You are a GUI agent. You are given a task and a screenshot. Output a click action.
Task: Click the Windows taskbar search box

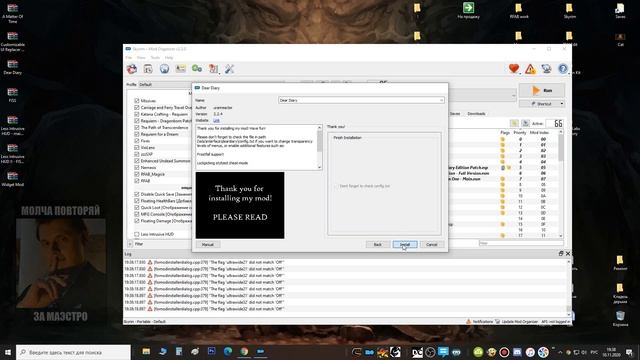pyautogui.click(x=73, y=352)
